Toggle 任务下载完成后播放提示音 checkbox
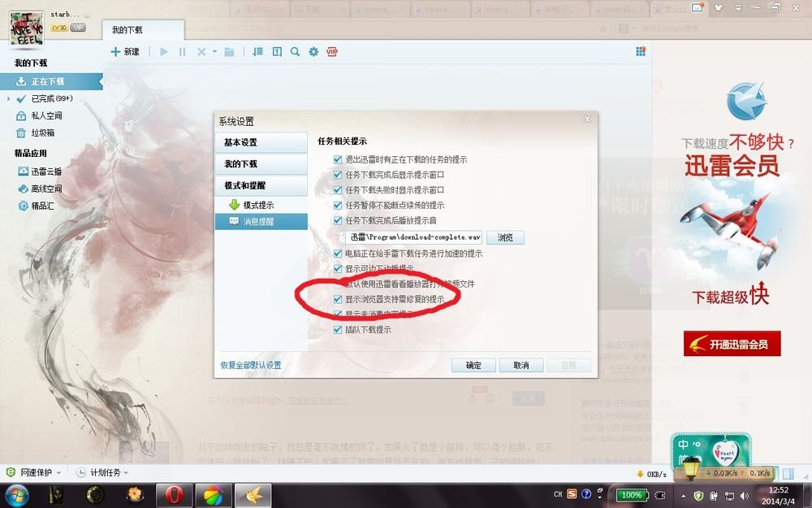 338,220
